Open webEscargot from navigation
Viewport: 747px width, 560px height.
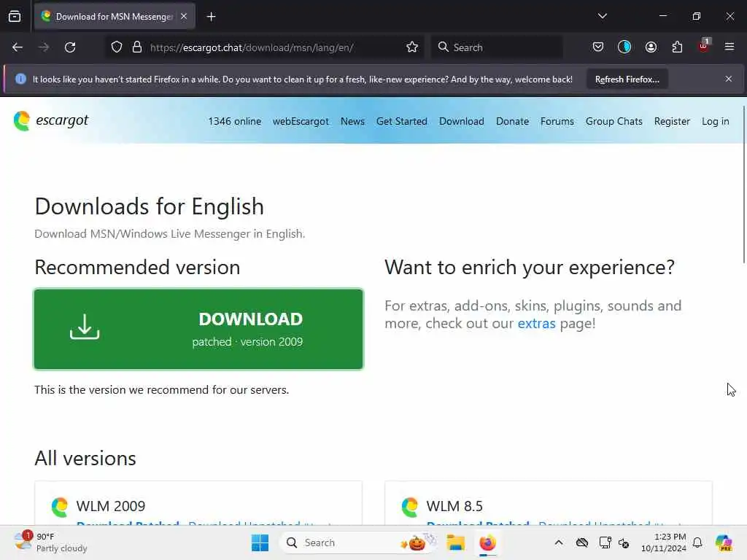pos(301,122)
